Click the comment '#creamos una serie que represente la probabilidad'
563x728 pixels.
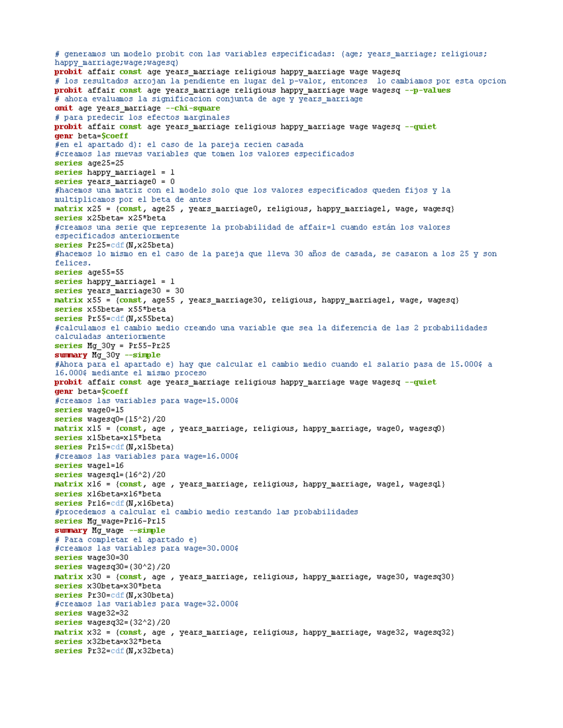click(252, 232)
